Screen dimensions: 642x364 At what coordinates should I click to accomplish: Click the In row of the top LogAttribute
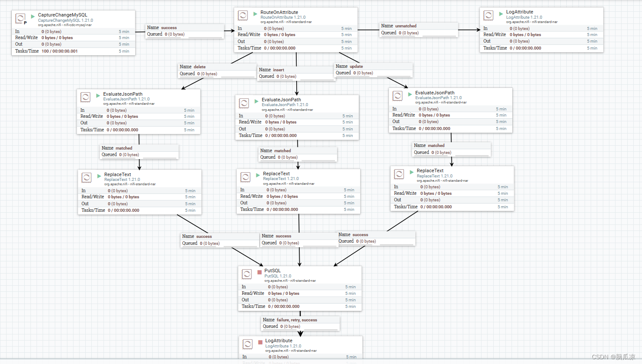[x=542, y=28]
